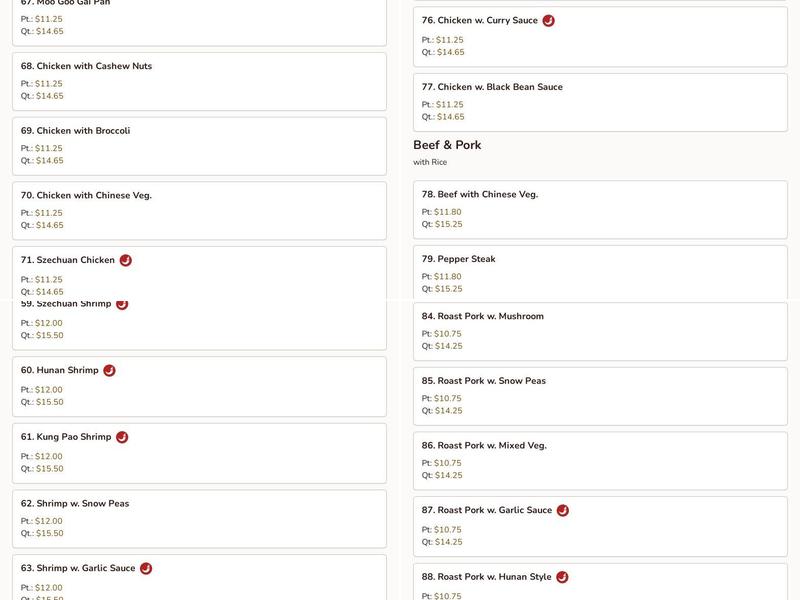Click the Kung Pao Shrimp spicy icon
800x600 pixels.
point(122,437)
